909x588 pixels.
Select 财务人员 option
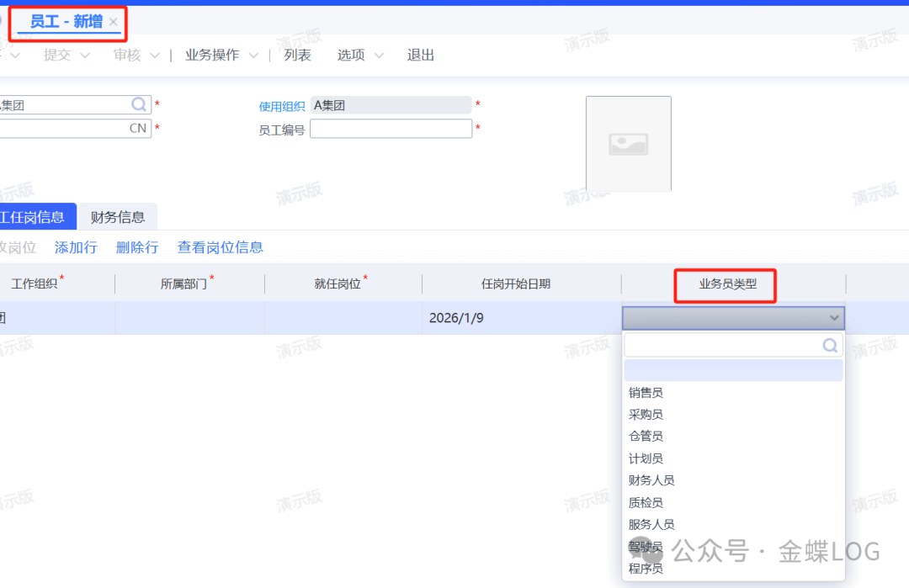651,480
